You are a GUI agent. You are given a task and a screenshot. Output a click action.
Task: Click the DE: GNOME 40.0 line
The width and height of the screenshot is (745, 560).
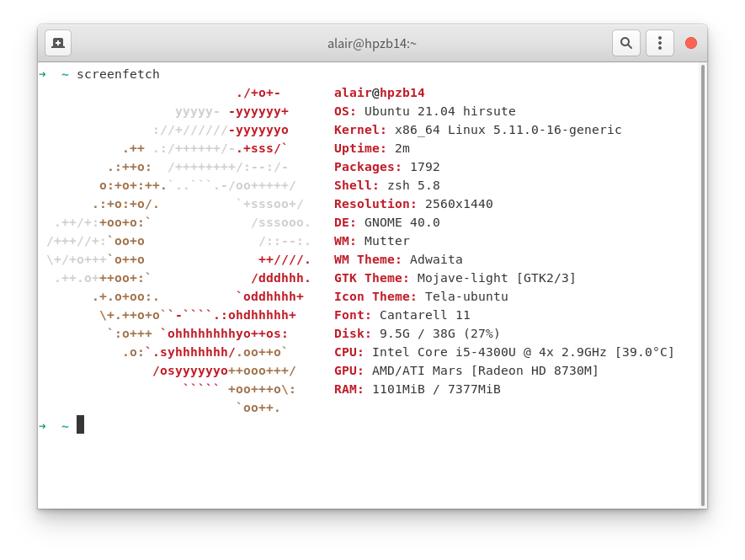[386, 222]
